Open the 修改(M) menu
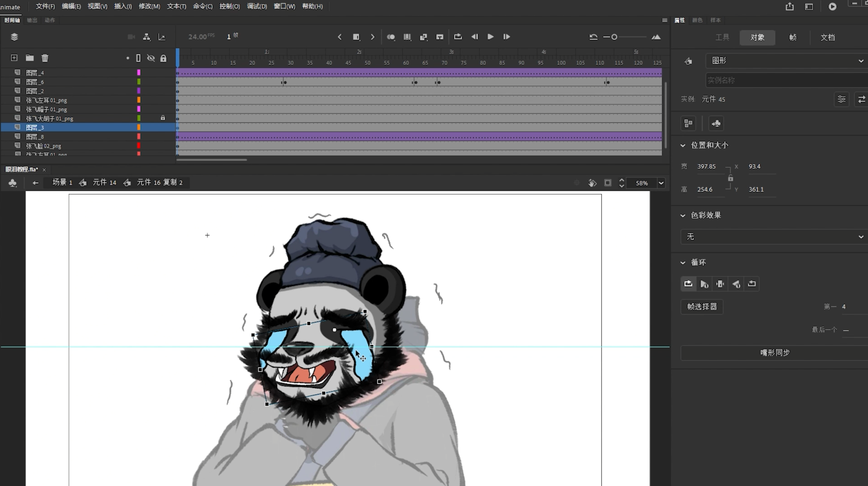 pyautogui.click(x=149, y=6)
